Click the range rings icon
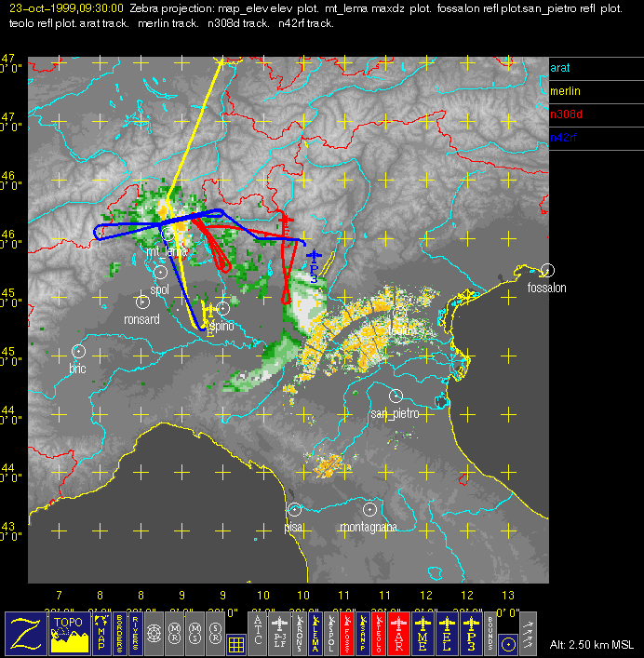The width and height of the screenshot is (644, 658). point(155,633)
